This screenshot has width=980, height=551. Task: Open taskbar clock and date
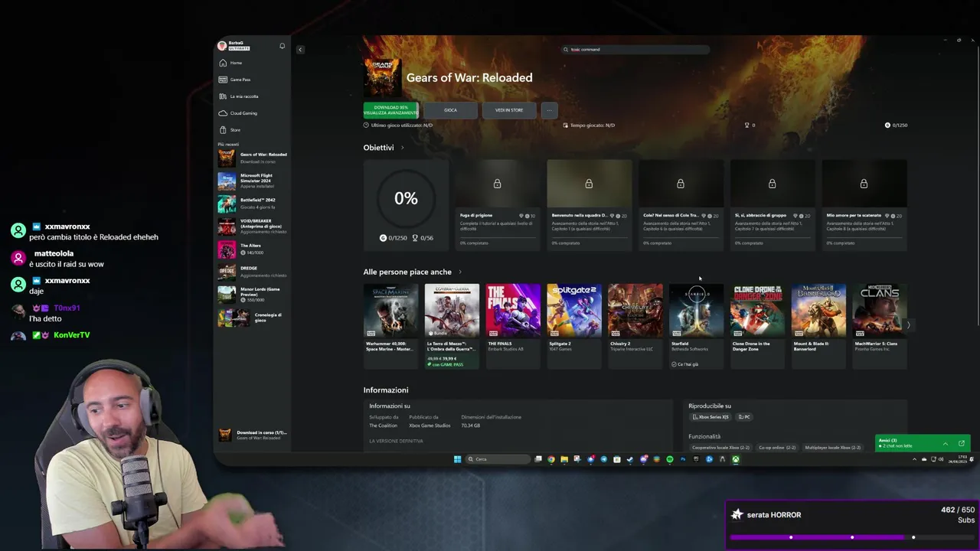click(958, 459)
